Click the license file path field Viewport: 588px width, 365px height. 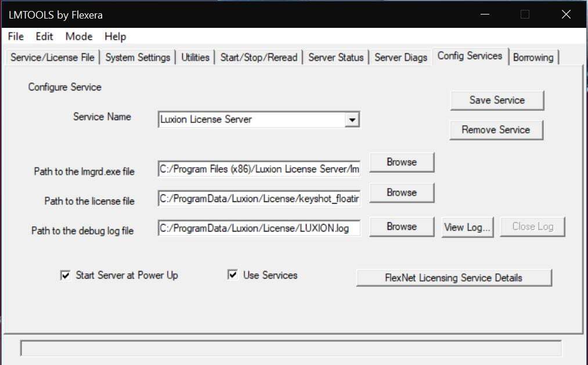point(259,198)
